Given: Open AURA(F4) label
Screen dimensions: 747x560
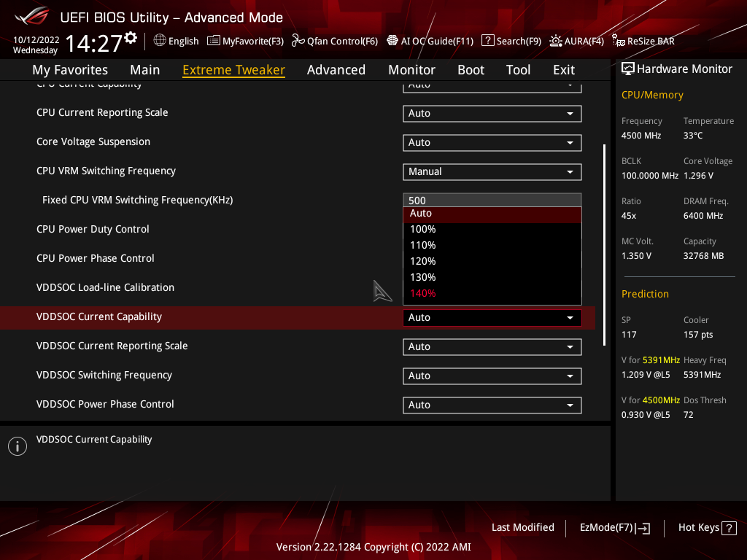Looking at the screenshot, I should tap(584, 42).
